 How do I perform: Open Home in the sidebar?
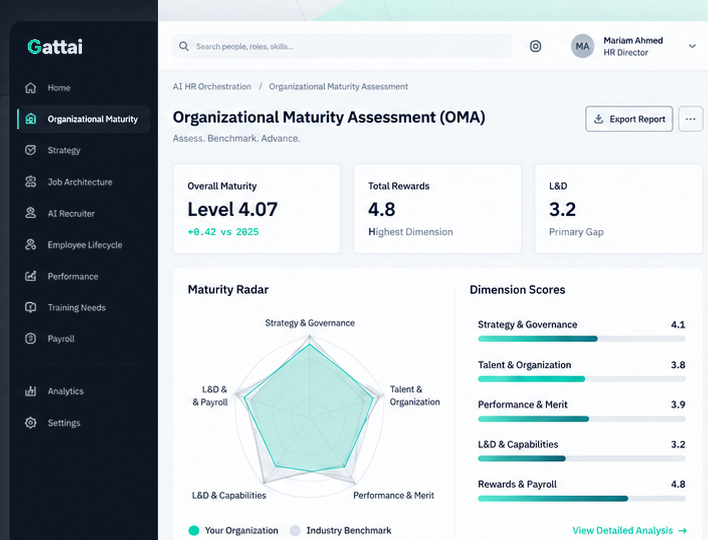[x=84, y=88]
